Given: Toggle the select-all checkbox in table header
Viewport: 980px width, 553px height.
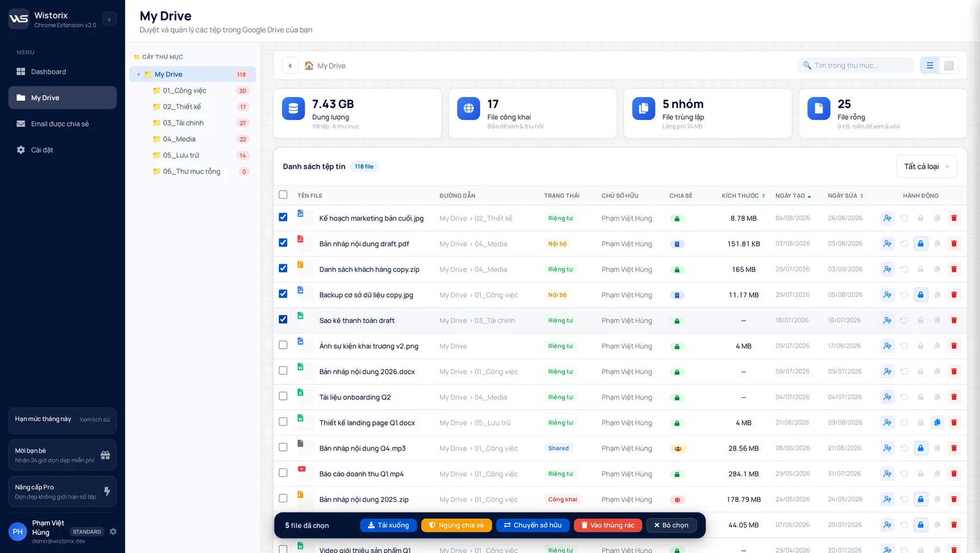Looking at the screenshot, I should (283, 195).
